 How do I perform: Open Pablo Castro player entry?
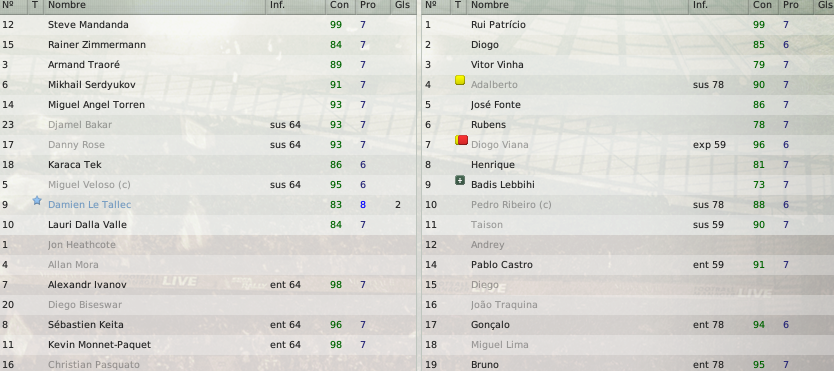click(x=502, y=265)
